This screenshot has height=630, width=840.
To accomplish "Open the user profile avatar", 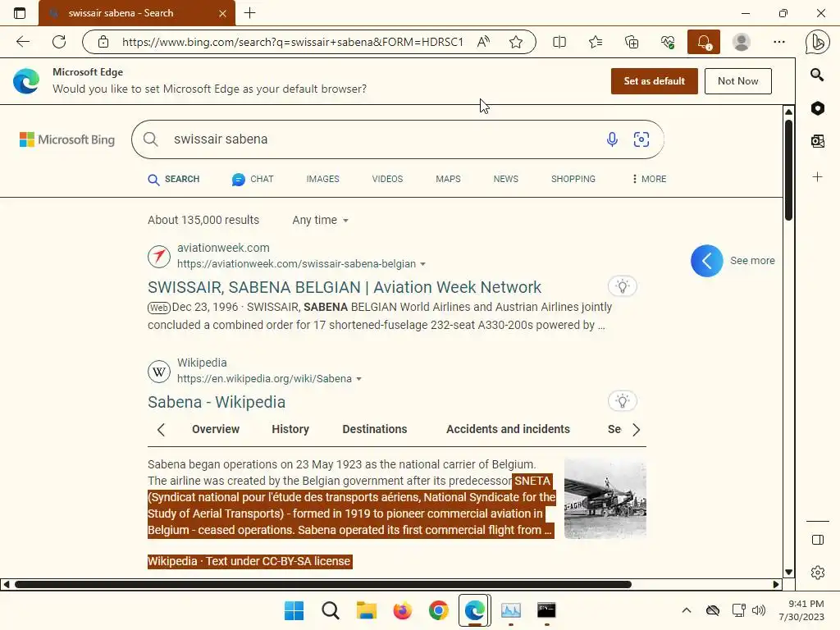I will [742, 42].
